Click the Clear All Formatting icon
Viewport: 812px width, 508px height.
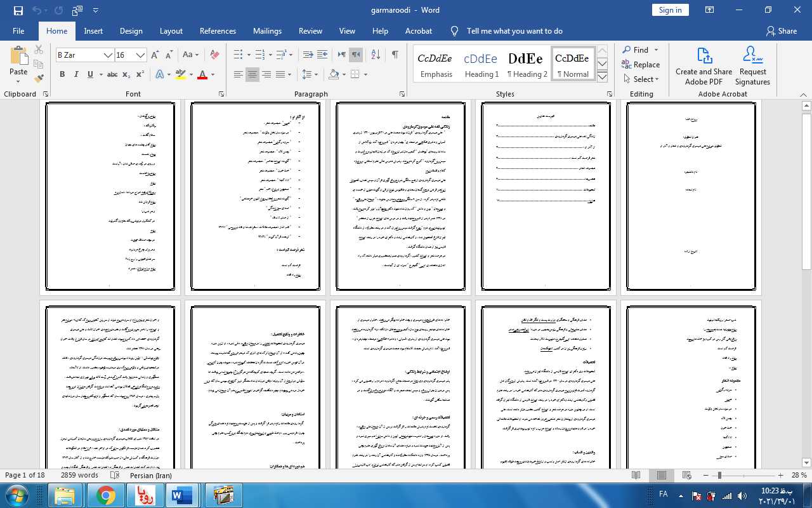[x=214, y=55]
